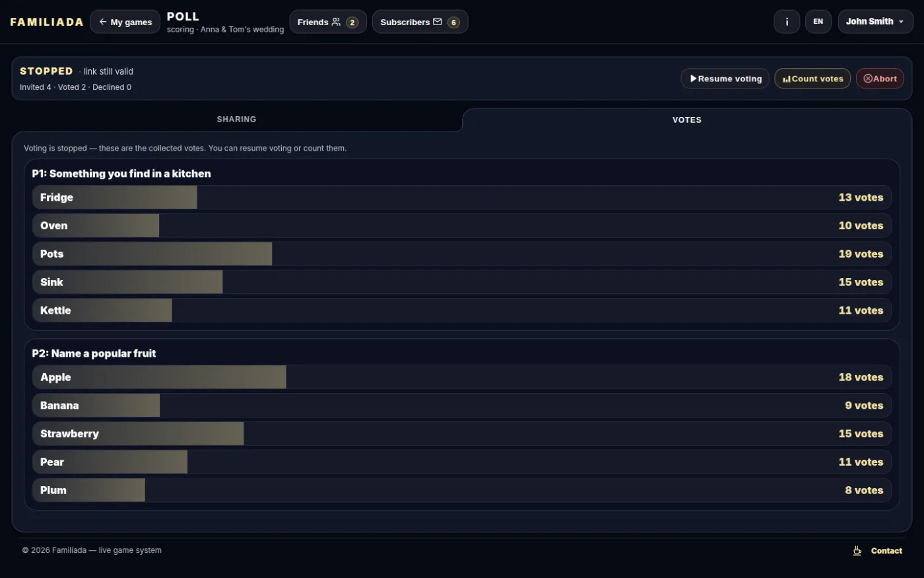Click the Fridge answer row
This screenshot has height=578, width=924.
coord(462,198)
